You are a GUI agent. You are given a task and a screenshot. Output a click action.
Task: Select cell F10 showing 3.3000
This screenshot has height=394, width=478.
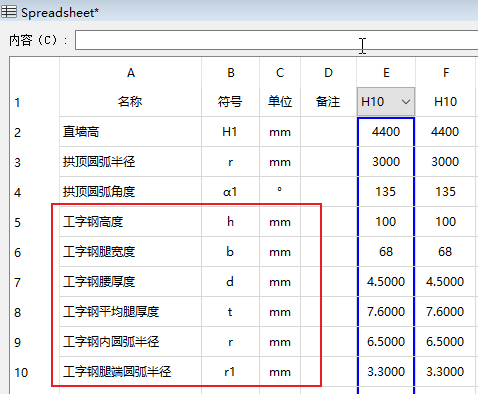coord(445,372)
